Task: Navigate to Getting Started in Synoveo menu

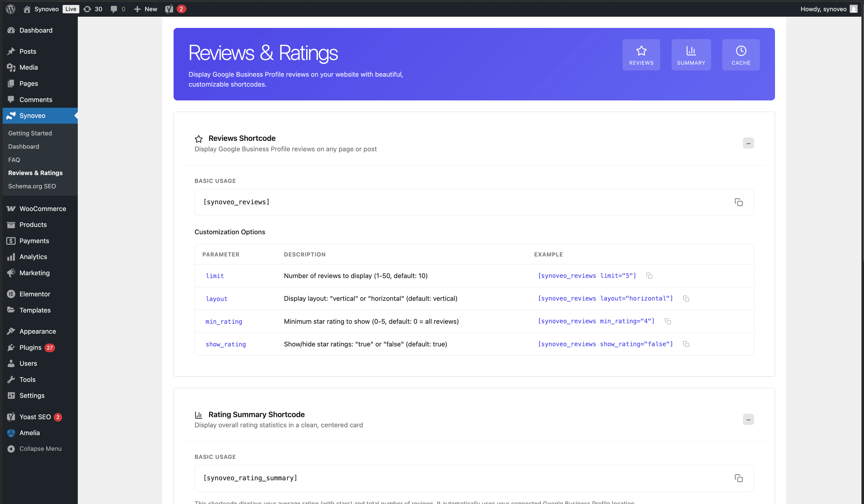Action: [30, 133]
